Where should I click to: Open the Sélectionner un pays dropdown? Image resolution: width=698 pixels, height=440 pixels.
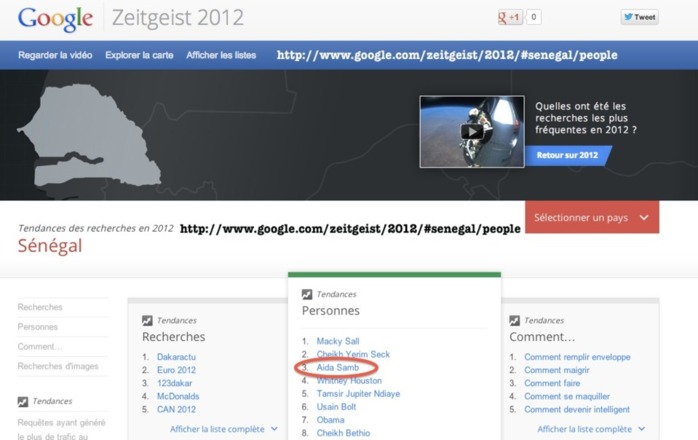[591, 217]
